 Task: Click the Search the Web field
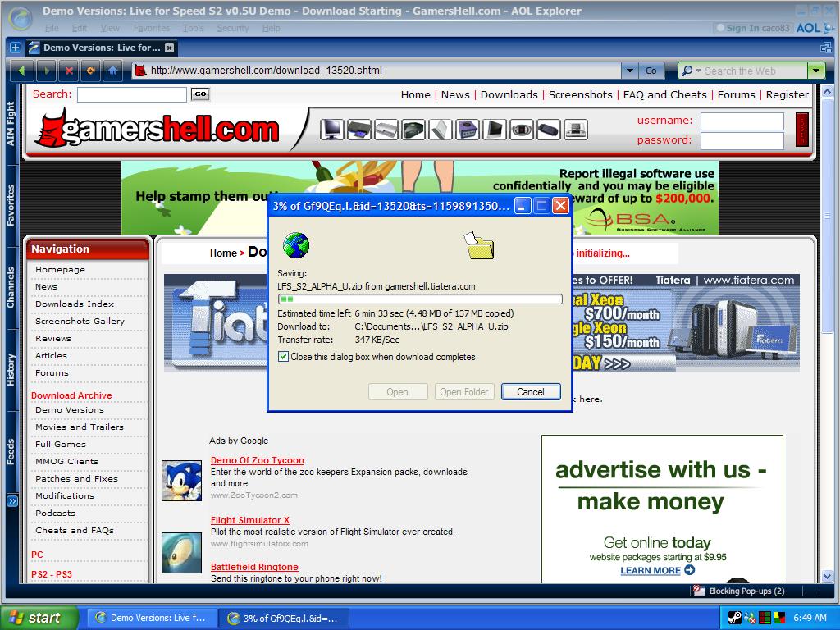pos(754,71)
